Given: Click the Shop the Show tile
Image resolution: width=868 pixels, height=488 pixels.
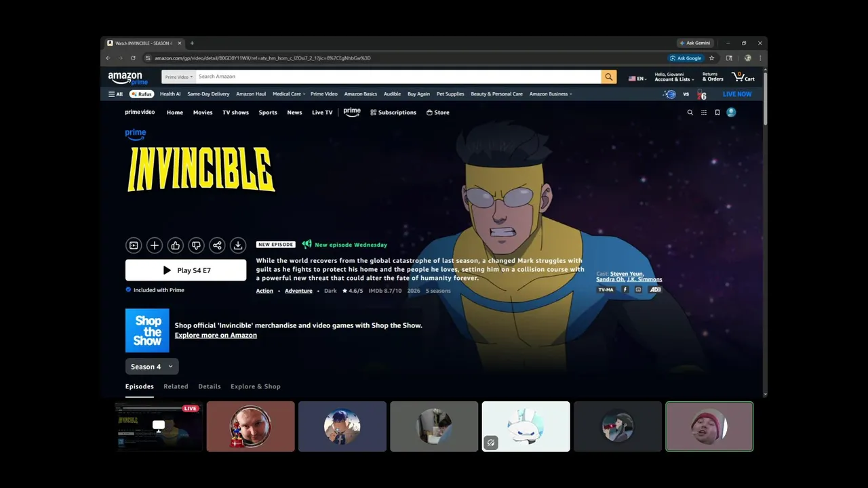Looking at the screenshot, I should pyautogui.click(x=147, y=331).
